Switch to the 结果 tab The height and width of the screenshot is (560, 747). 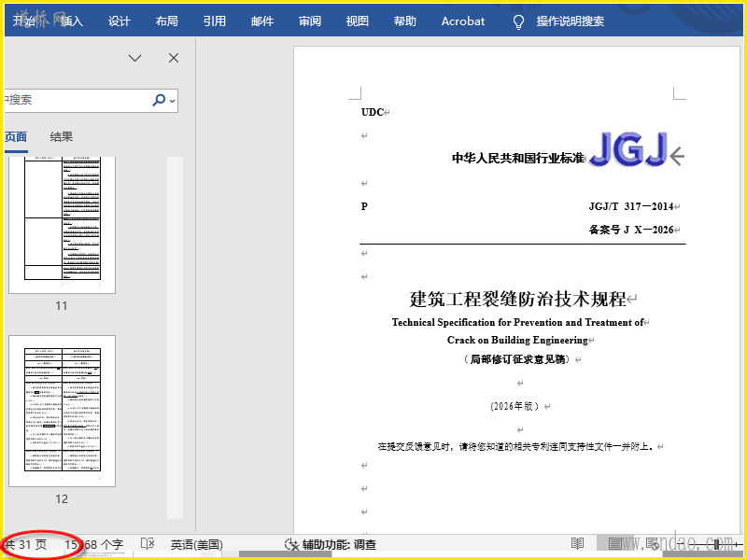[x=62, y=137]
